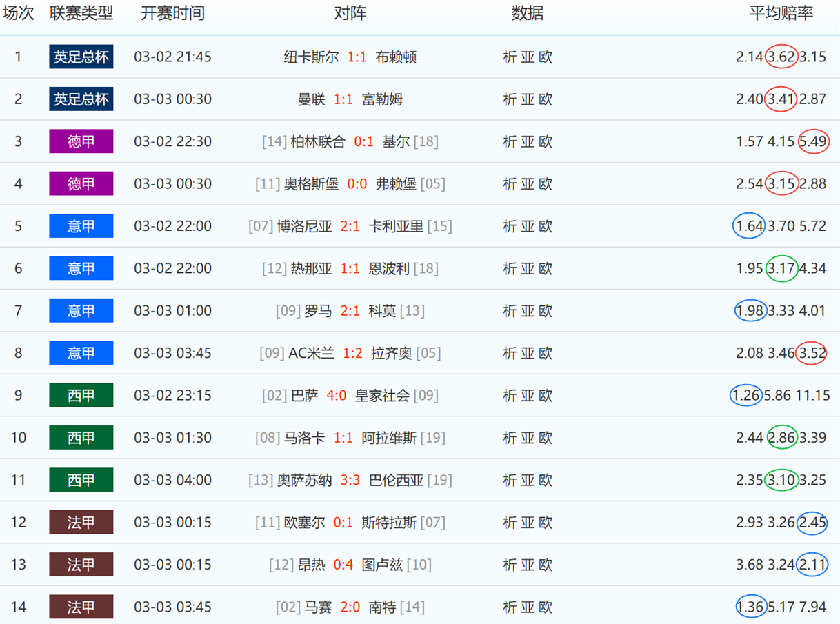840x624 pixels.
Task: Open team 弗赖堡
Action: 396,184
